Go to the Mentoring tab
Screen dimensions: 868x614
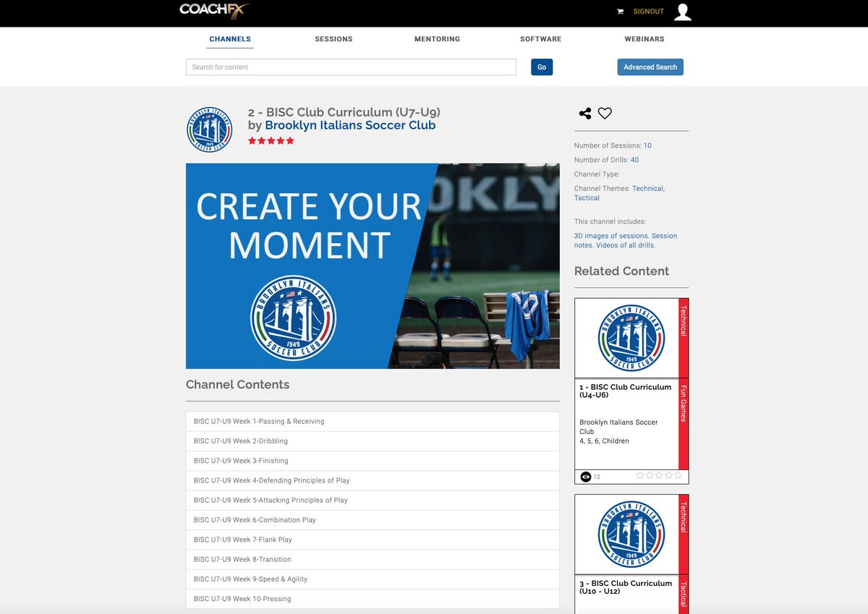click(x=437, y=39)
